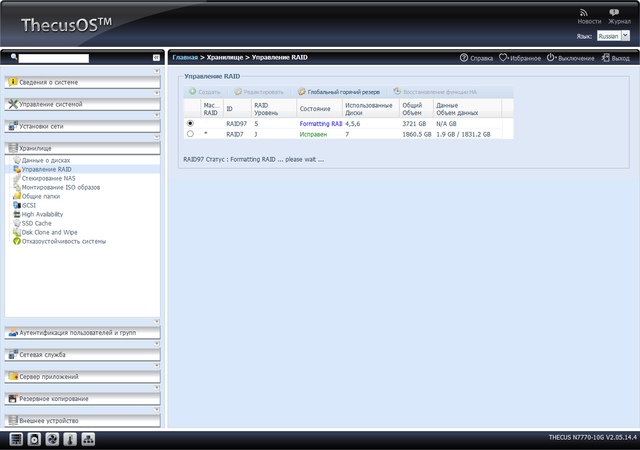The image size is (640, 450).
Task: Click the fan status icon in bottom bar
Action: 52,439
